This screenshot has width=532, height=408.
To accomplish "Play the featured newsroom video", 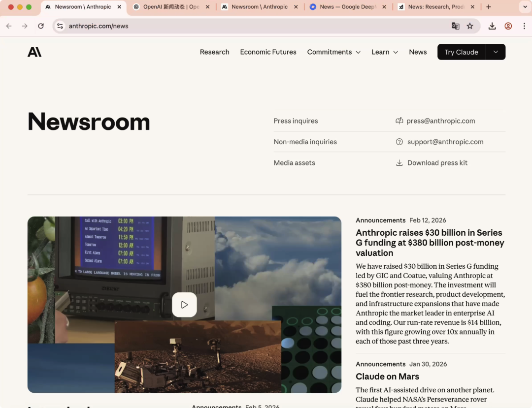I will tap(184, 305).
